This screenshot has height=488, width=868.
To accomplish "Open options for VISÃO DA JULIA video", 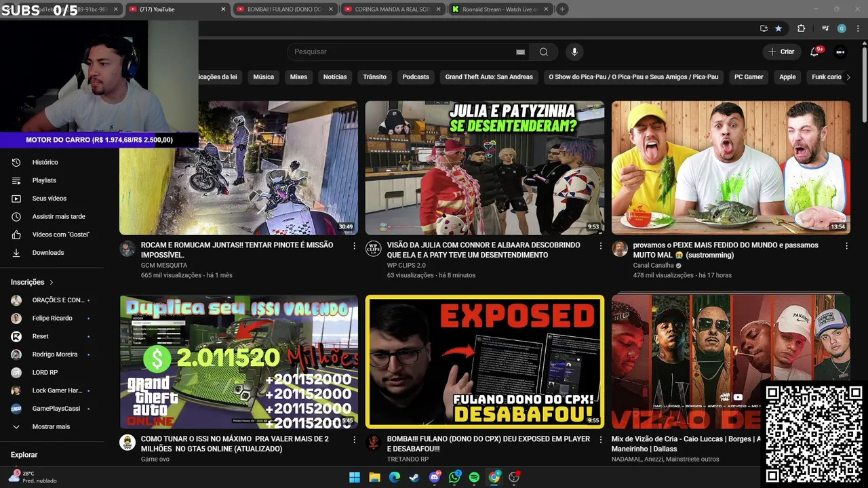I will tap(600, 246).
